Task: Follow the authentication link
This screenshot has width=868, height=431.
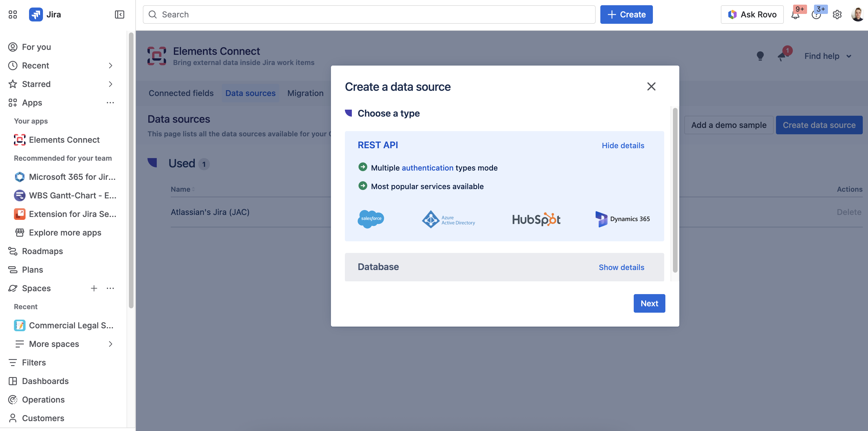Action: [x=427, y=168]
